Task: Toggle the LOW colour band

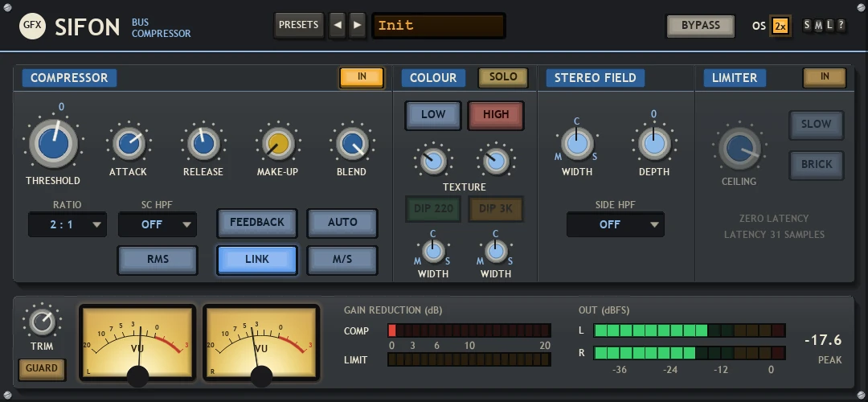Action: coord(433,115)
